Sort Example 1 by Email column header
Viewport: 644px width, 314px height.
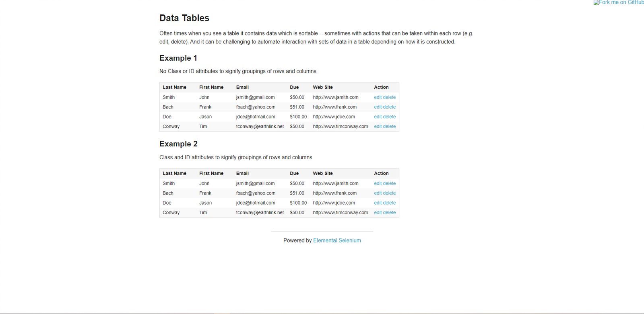pos(242,87)
